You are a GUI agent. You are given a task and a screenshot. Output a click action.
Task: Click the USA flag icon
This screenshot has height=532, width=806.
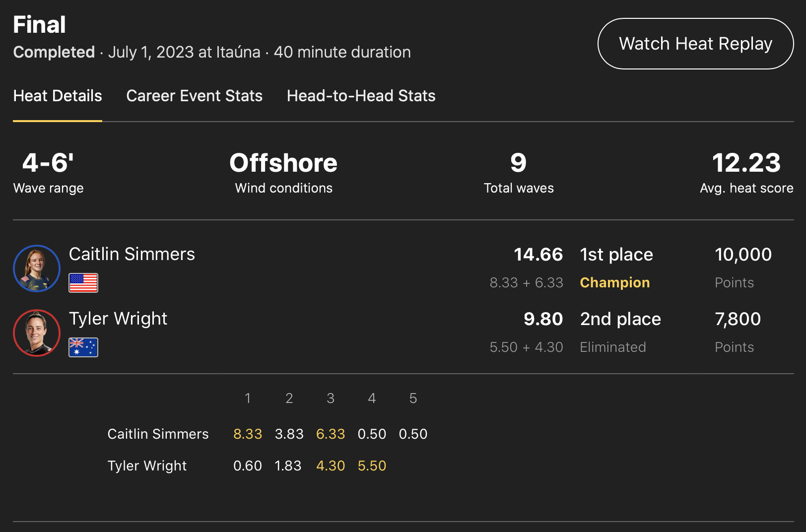pos(83,283)
